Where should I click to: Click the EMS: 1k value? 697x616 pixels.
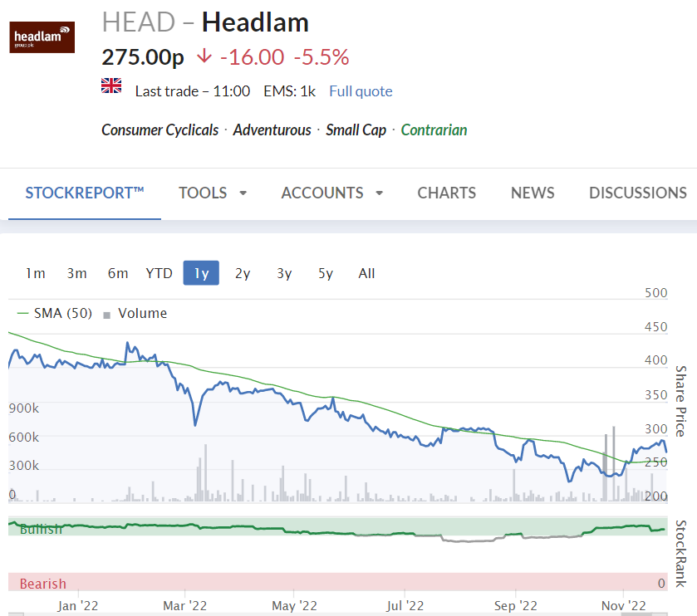[289, 91]
